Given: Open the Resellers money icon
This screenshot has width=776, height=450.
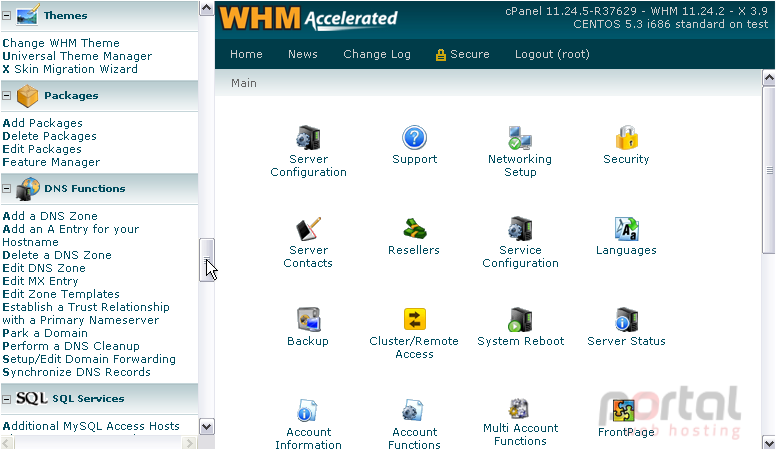Looking at the screenshot, I should 414,229.
